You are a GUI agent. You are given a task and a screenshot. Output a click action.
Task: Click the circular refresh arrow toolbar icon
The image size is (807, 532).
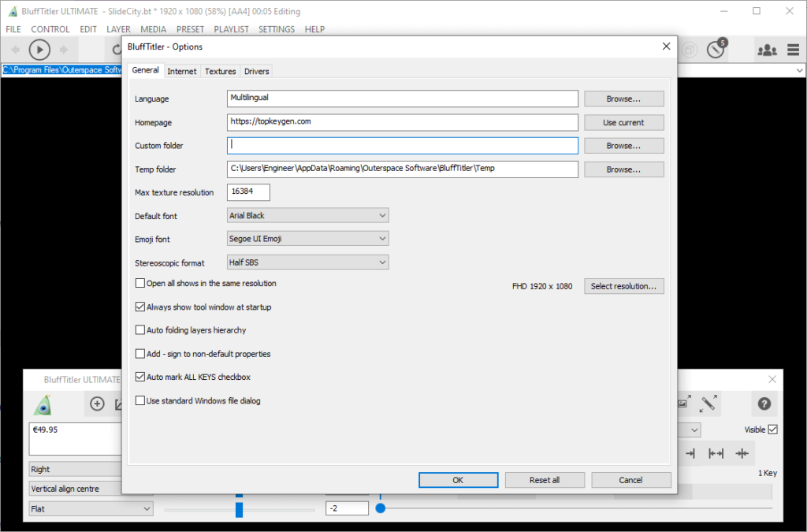(x=117, y=50)
